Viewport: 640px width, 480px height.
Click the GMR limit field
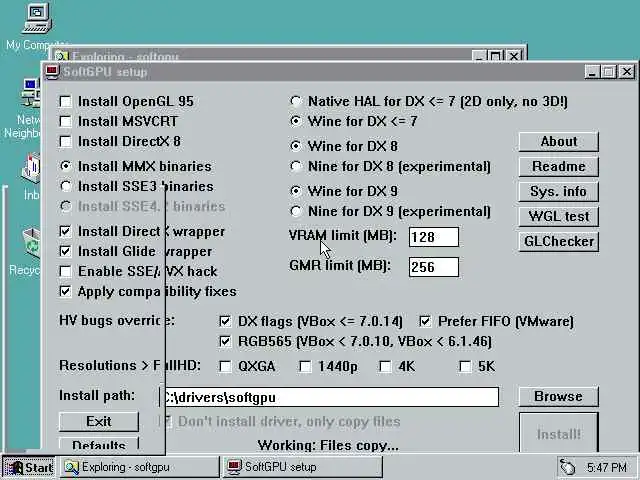click(x=434, y=267)
